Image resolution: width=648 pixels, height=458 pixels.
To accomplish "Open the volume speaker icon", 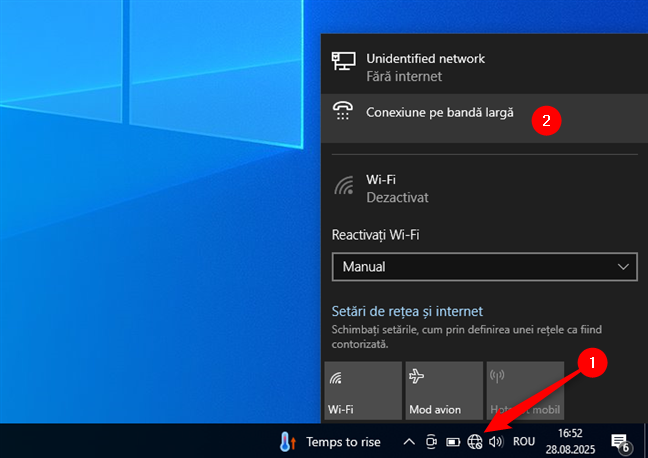I will tap(495, 441).
